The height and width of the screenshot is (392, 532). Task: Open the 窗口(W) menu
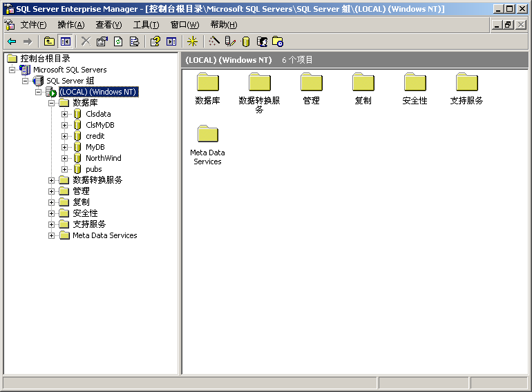point(184,25)
